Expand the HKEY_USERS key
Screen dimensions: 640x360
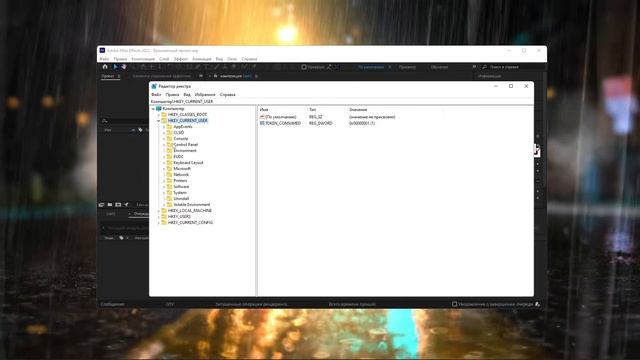pyautogui.click(x=158, y=217)
